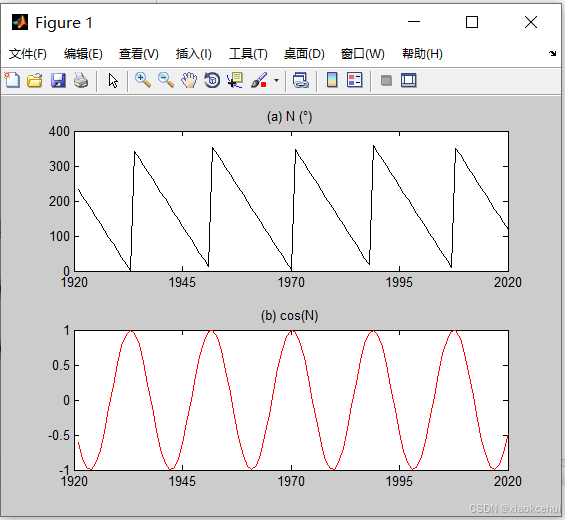Dock the figure using the small arrow
Viewport: 565px width, 520px height.
552,54
